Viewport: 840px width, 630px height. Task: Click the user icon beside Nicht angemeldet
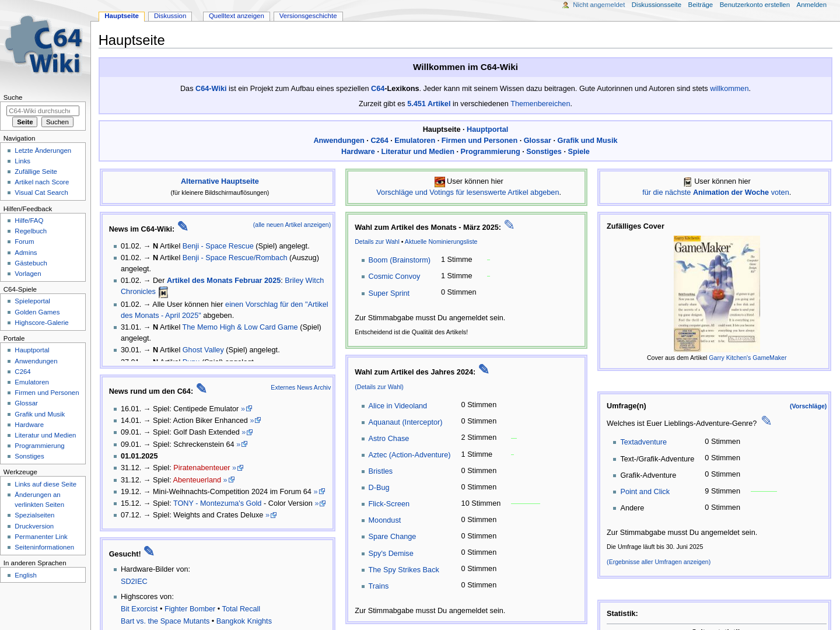pos(565,5)
